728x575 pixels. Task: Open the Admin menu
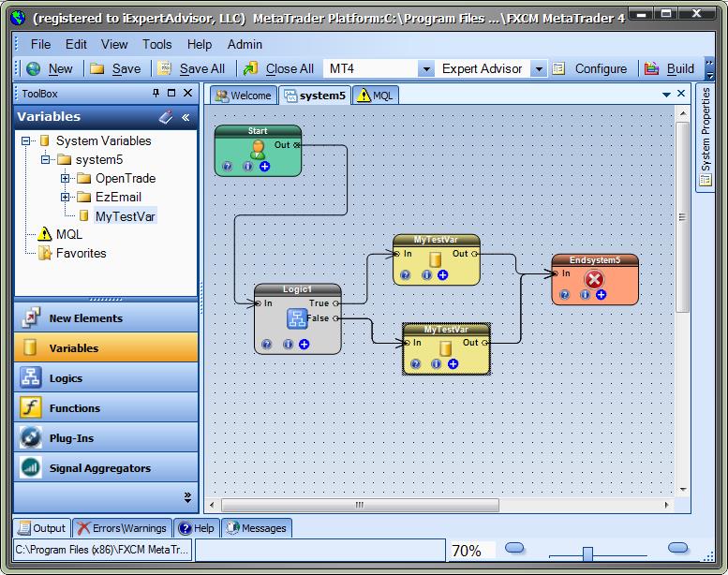[245, 44]
